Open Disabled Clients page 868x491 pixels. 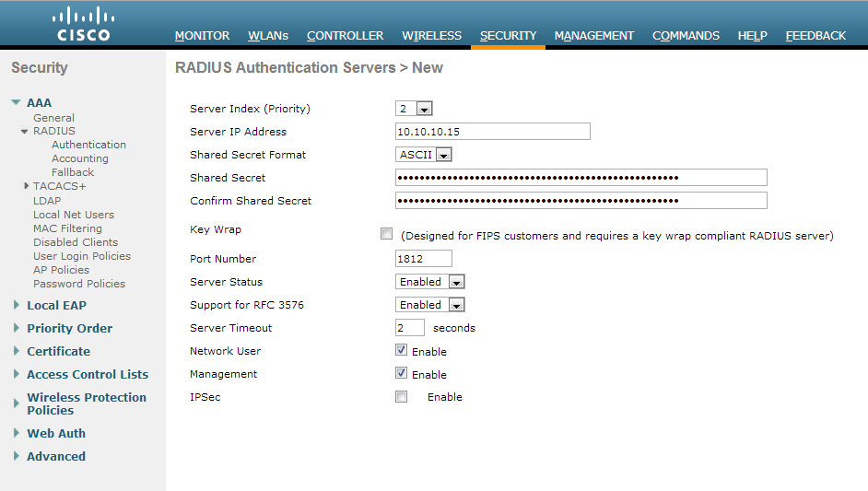(x=76, y=242)
